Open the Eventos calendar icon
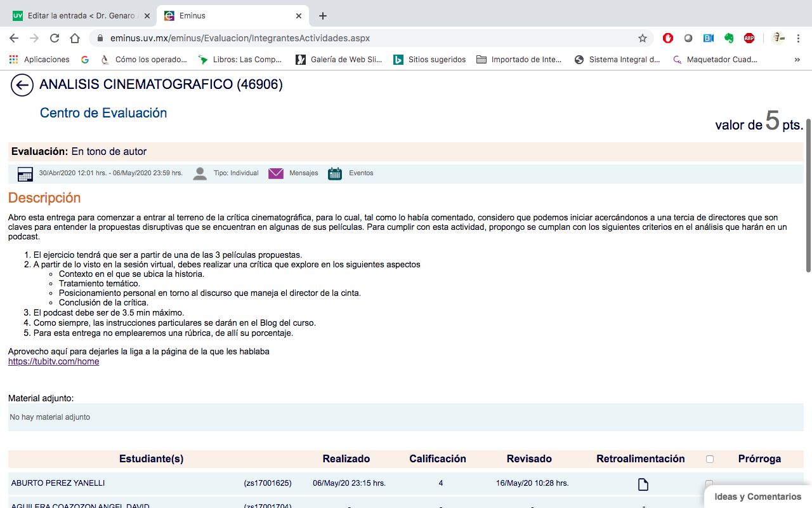The height and width of the screenshot is (508, 812). (x=335, y=173)
